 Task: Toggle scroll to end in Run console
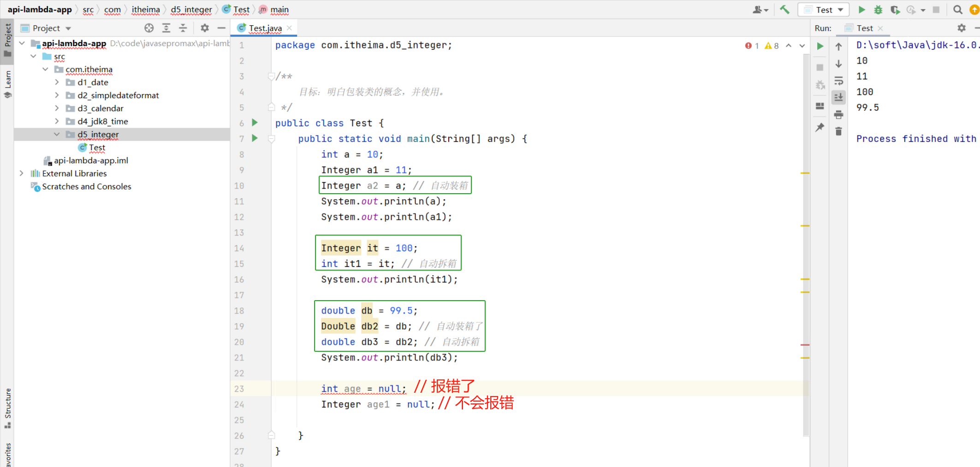[x=839, y=97]
